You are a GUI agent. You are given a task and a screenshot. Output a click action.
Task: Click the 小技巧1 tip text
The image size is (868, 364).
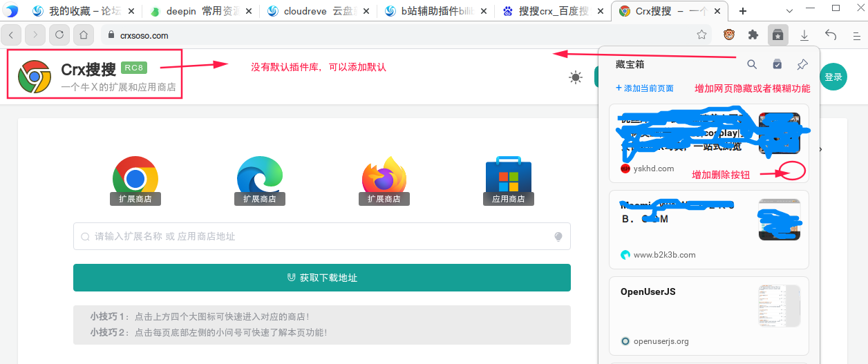point(200,316)
